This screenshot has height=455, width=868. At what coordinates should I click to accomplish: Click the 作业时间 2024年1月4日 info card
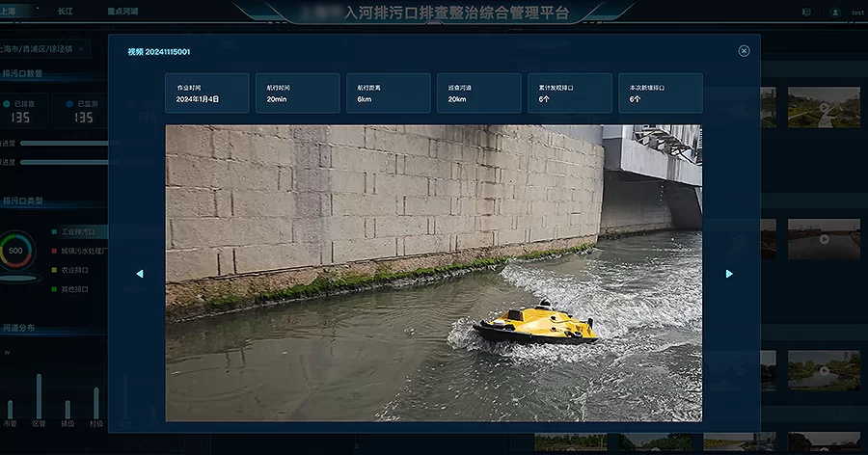206,94
